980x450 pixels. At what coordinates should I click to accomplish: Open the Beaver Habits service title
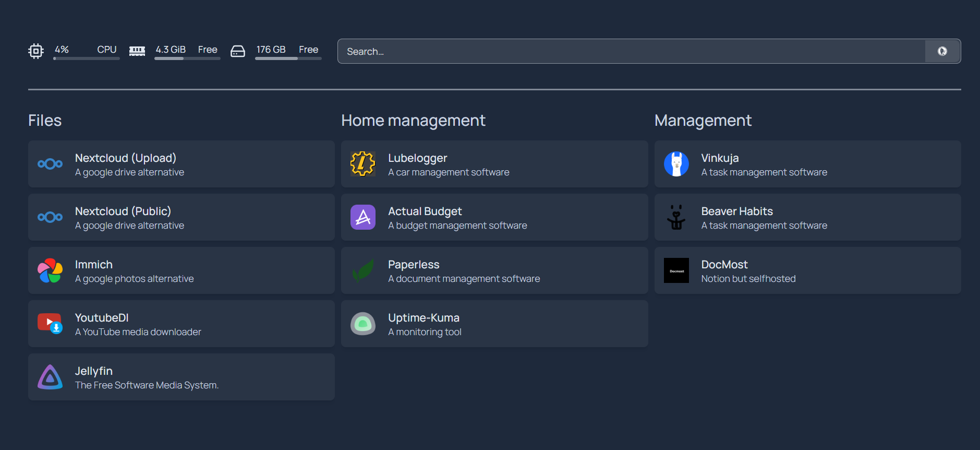click(737, 211)
